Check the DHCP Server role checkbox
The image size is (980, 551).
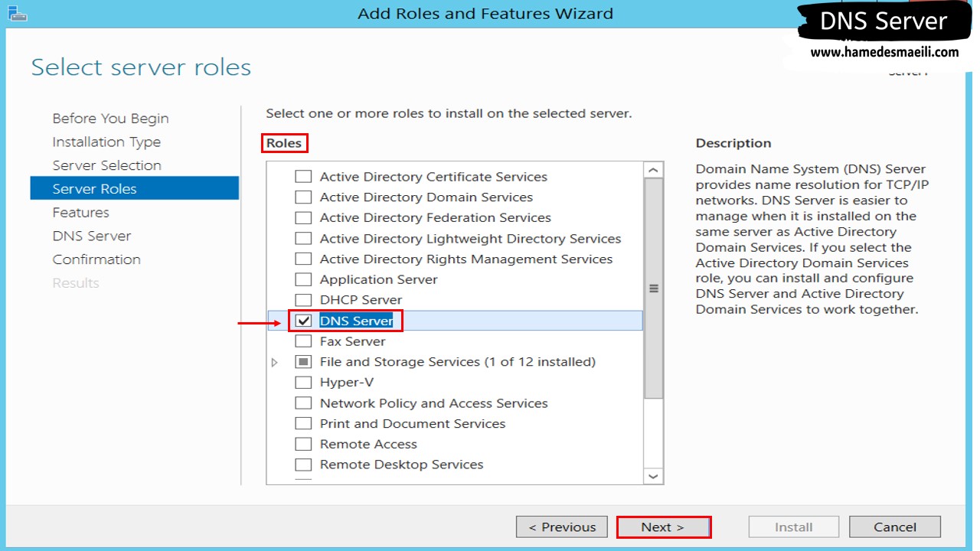click(x=304, y=300)
